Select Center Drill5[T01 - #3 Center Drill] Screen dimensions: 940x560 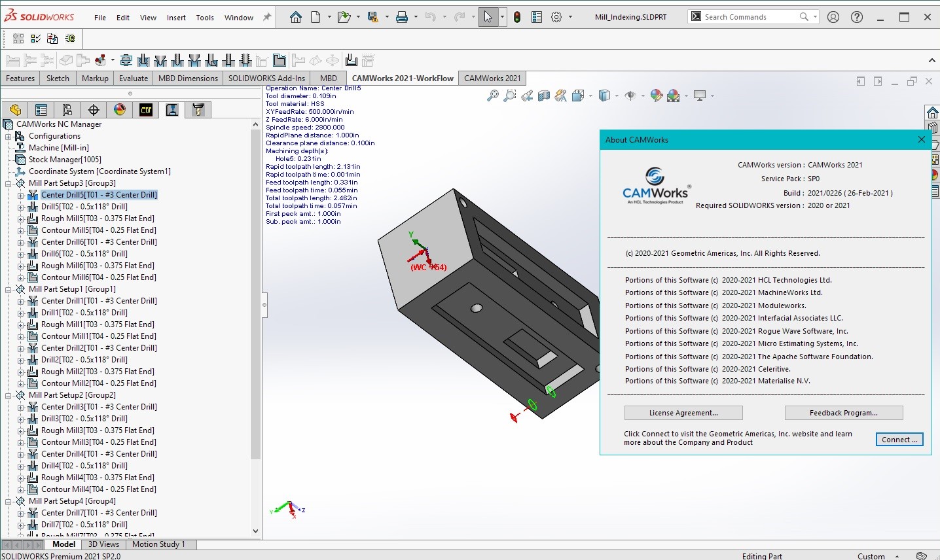tap(99, 195)
